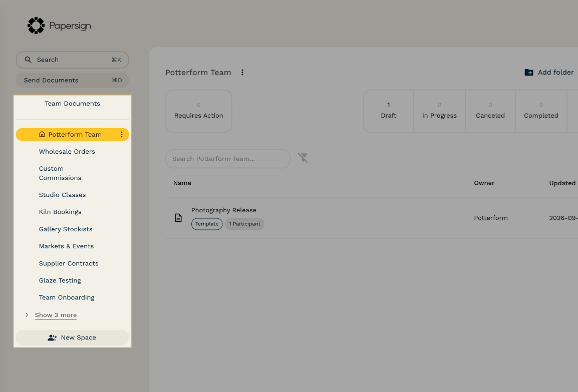The image size is (578, 392).
Task: Click the clear filters funnel icon
Action: [303, 158]
